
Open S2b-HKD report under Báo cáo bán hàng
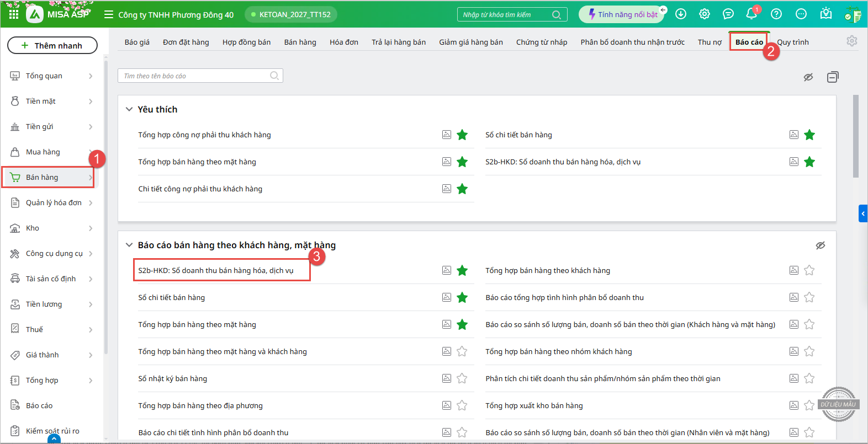[216, 270]
